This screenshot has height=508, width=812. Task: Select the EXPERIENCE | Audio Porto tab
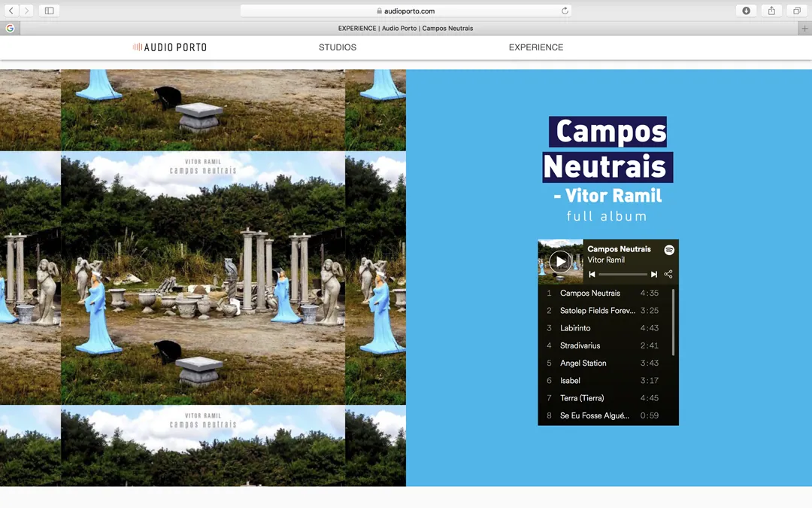click(x=405, y=29)
